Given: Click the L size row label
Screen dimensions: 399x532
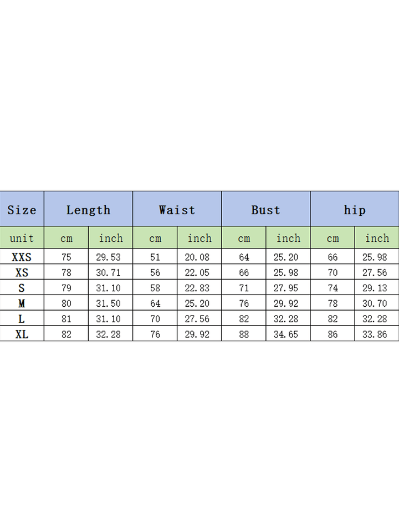Looking at the screenshot, I should pos(22,318).
